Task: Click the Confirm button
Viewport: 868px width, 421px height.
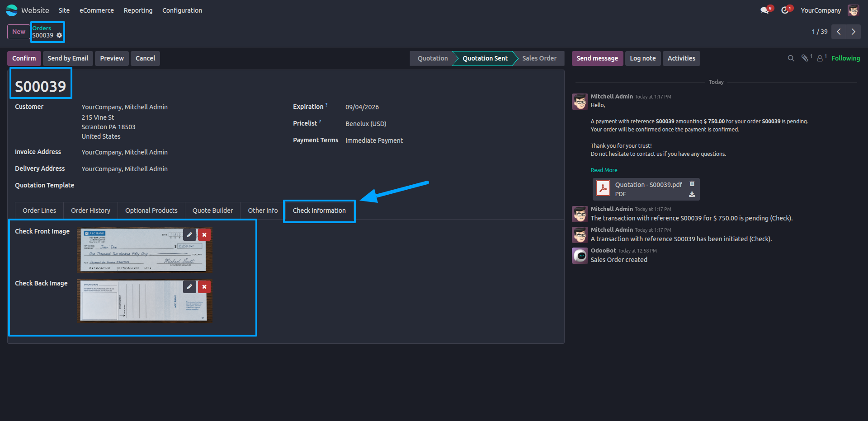Action: point(24,58)
